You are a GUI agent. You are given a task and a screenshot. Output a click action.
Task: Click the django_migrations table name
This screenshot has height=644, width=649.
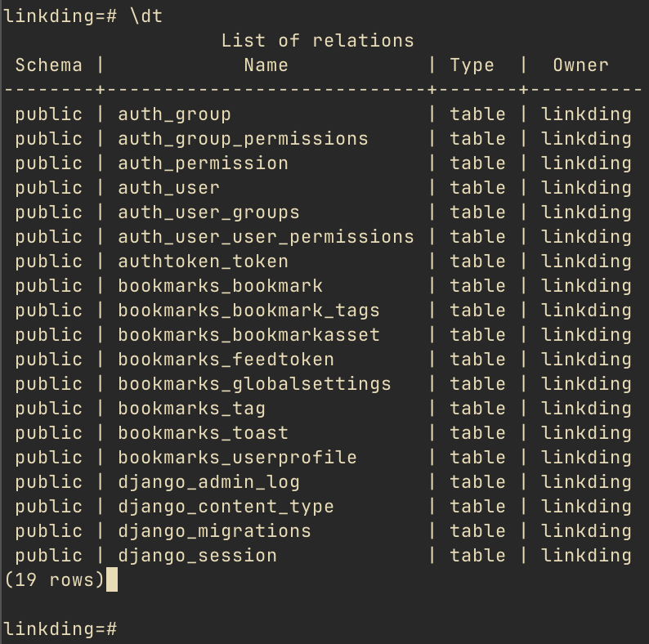point(214,531)
